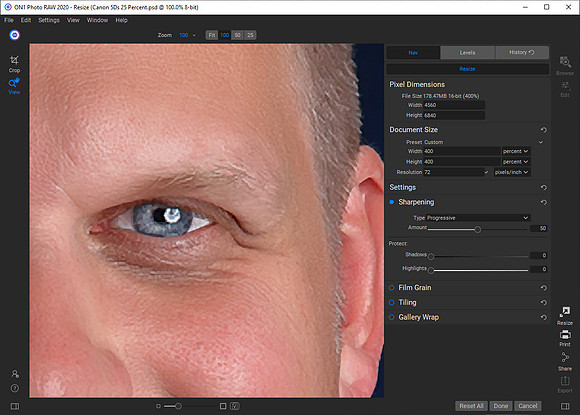This screenshot has height=415, width=580.
Task: Change Height unit percent dropdown
Action: [516, 162]
